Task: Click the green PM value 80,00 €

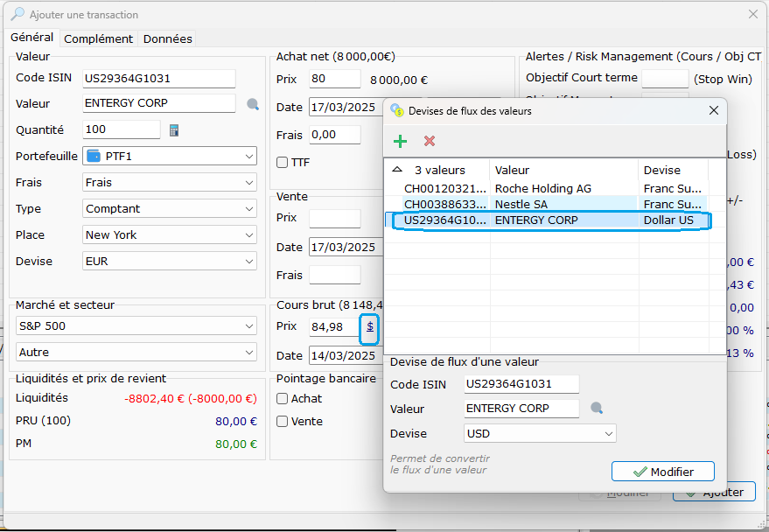Action: click(236, 444)
